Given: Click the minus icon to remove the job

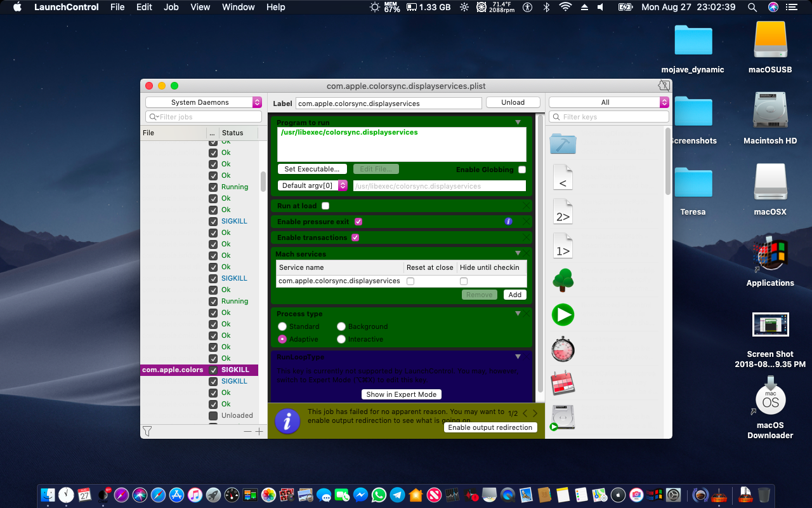Looking at the screenshot, I should pyautogui.click(x=247, y=431).
